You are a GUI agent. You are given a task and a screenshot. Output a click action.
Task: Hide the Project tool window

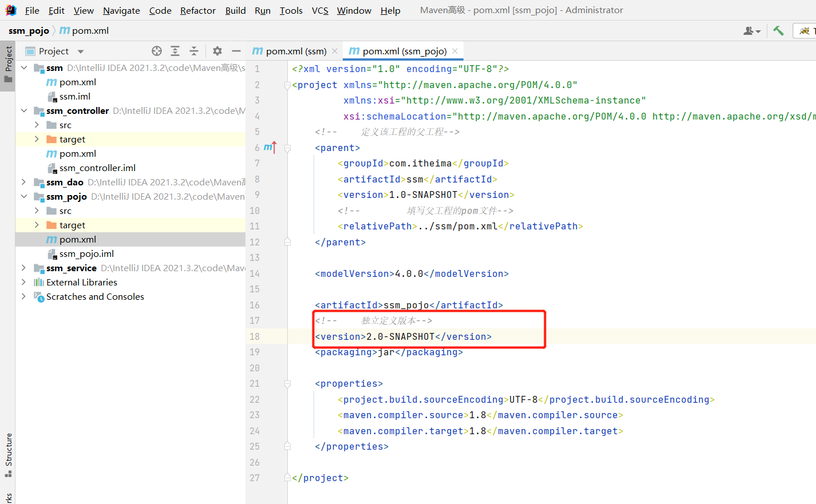tap(236, 51)
